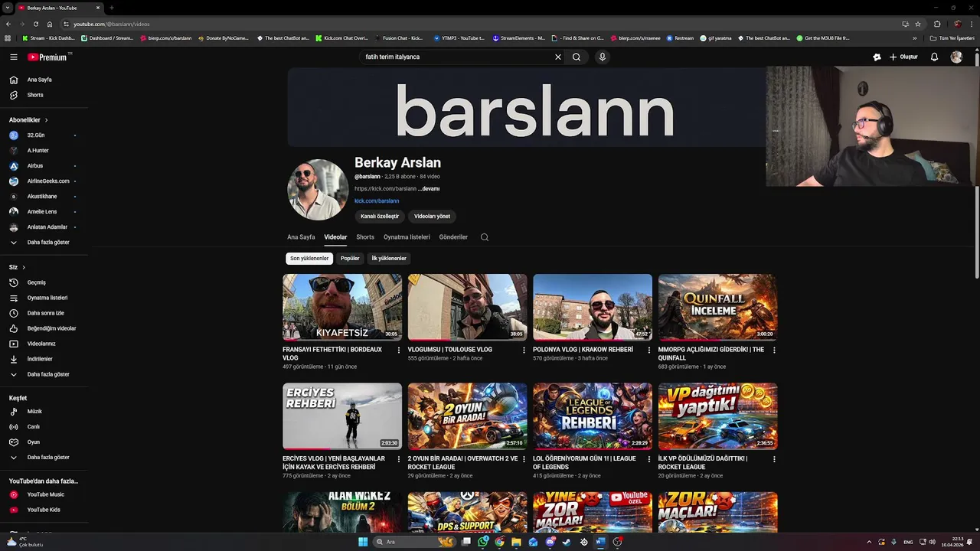This screenshot has height=551, width=980.
Task: Select Popüler filter chip
Action: tap(350, 259)
